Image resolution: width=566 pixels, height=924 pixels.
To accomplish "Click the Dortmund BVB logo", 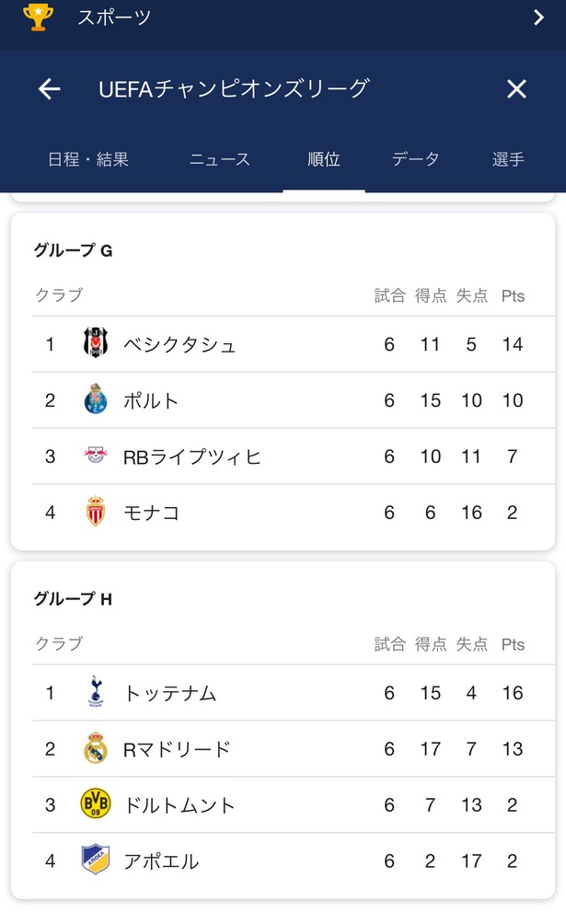I will [x=96, y=803].
